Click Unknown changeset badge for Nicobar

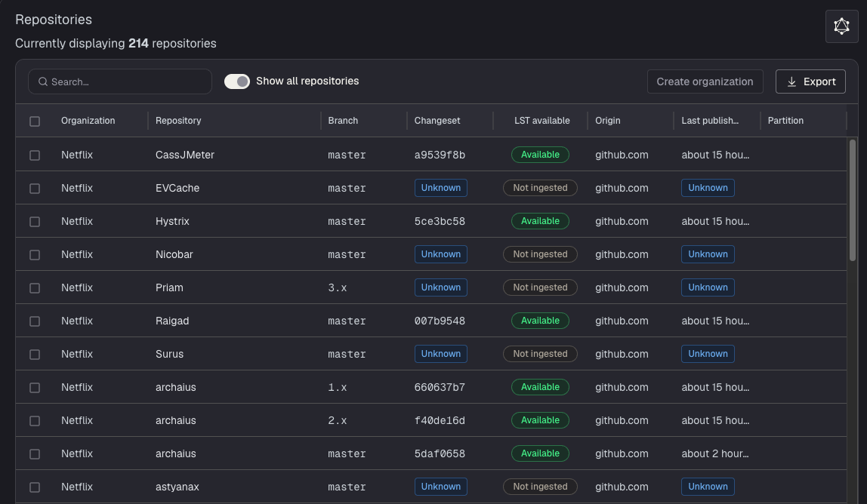pyautogui.click(x=441, y=254)
